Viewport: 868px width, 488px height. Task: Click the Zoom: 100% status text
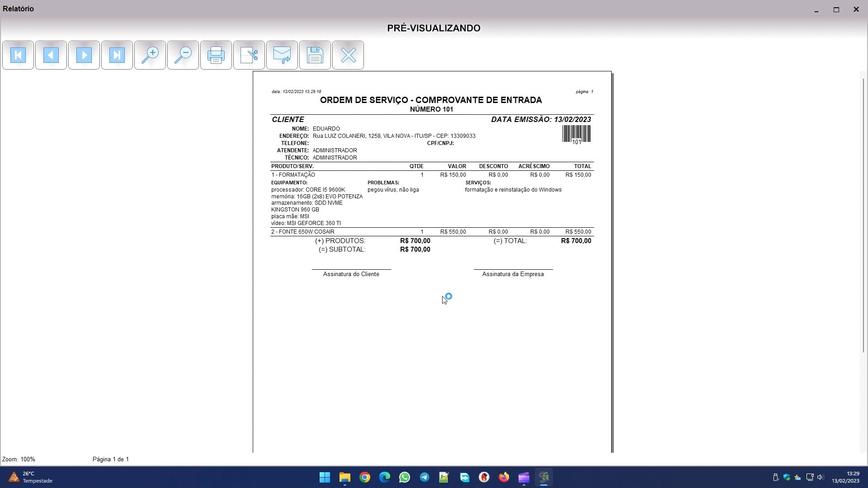coord(19,459)
